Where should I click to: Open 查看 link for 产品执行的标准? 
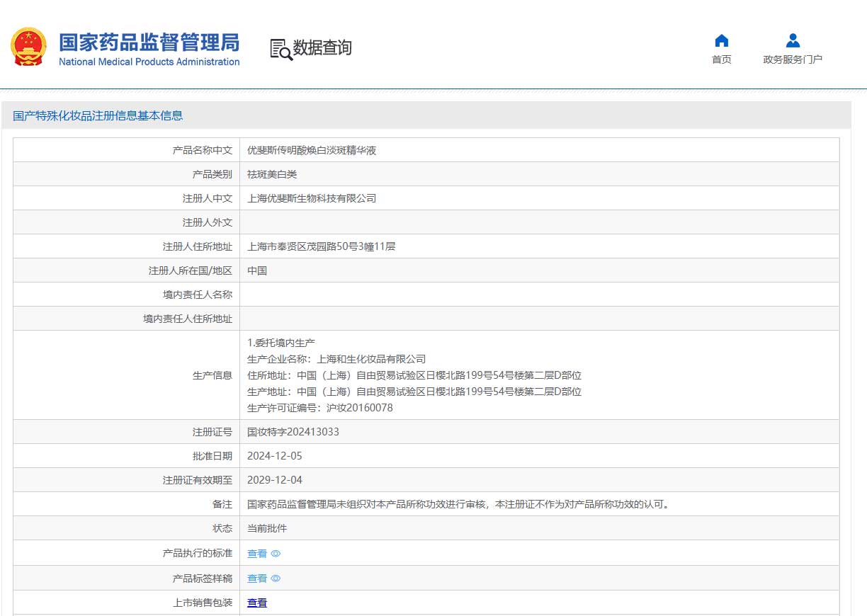(x=257, y=554)
